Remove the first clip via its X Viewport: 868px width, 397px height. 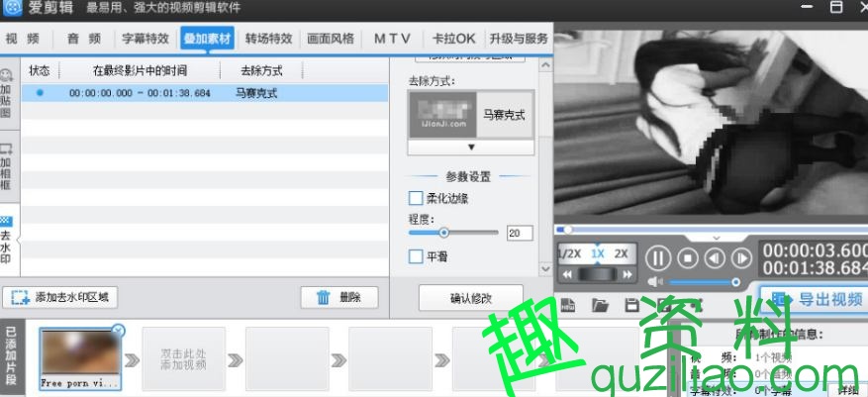pos(118,331)
